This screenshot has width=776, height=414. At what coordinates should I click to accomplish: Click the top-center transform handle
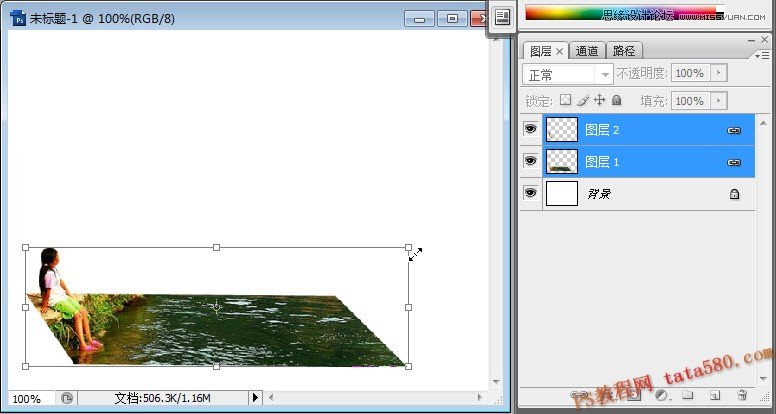[x=216, y=247]
